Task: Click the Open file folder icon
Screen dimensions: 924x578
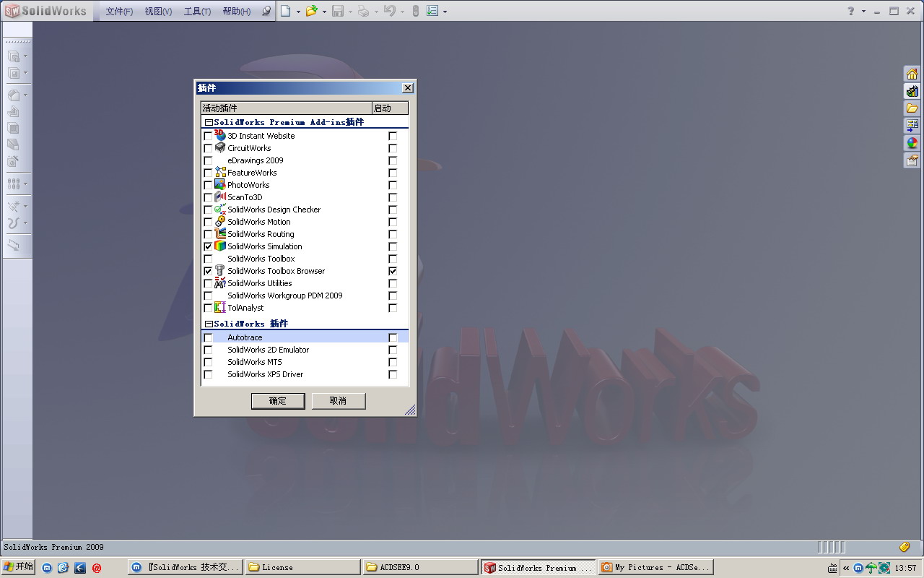Action: click(311, 11)
